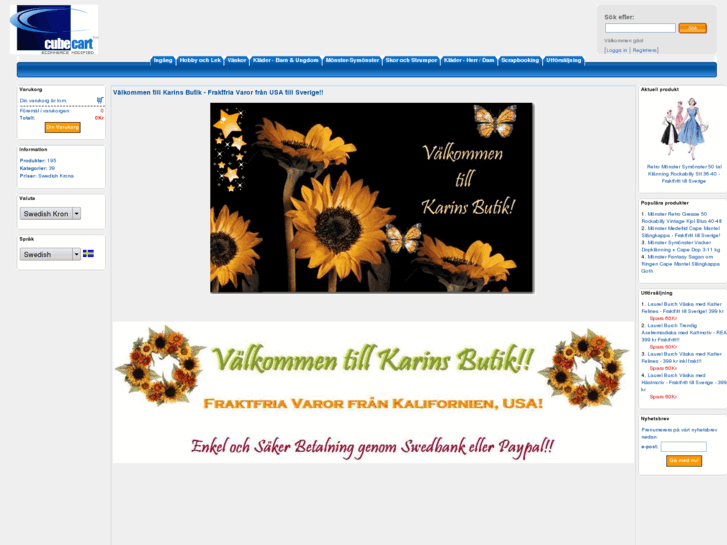Image resolution: width=727 pixels, height=545 pixels.
Task: Click the Swedish flag icon
Action: coord(89,254)
